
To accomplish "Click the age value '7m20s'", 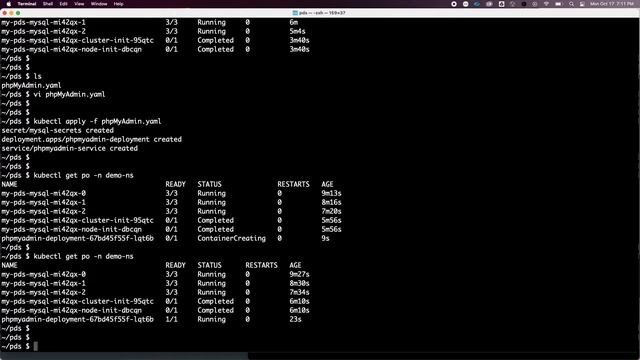I will (x=331, y=211).
